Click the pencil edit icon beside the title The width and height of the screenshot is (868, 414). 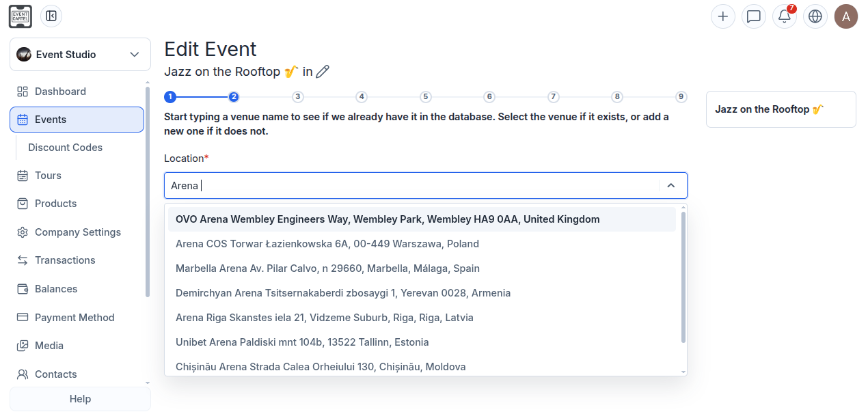pyautogui.click(x=323, y=71)
